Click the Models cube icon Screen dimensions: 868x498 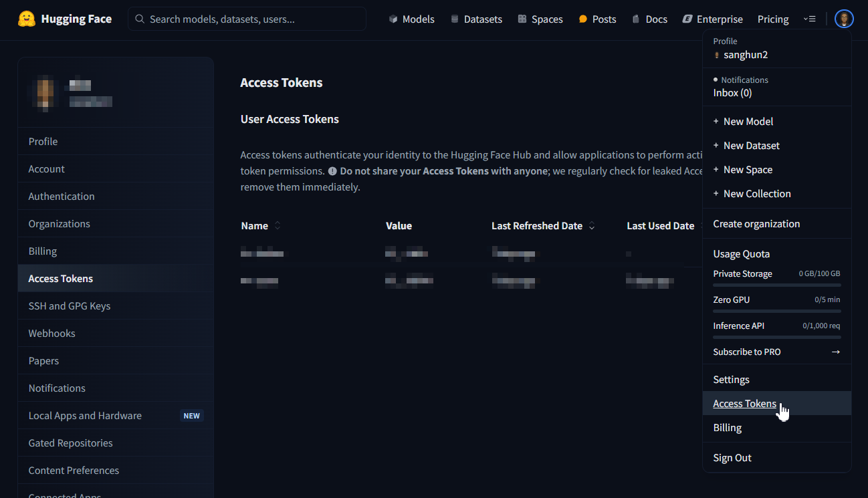coord(393,19)
